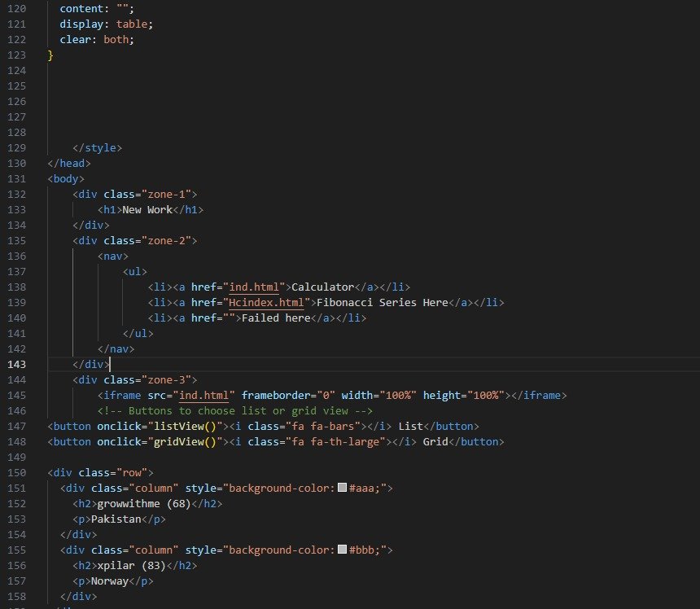Click the listView() onclick handler
The width and height of the screenshot is (700, 609).
click(185, 427)
